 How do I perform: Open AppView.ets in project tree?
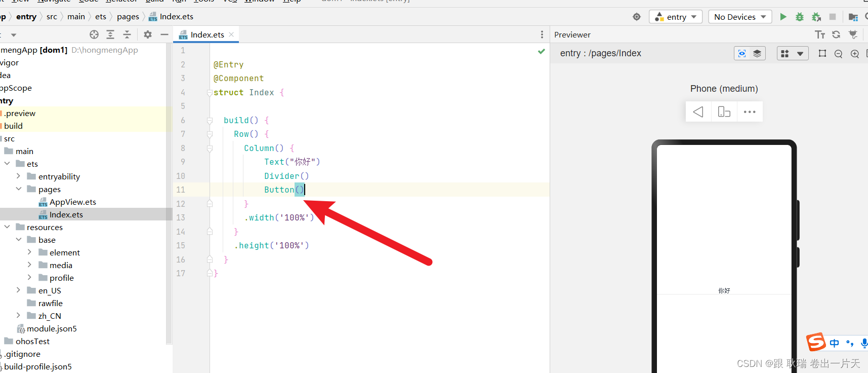pos(67,202)
